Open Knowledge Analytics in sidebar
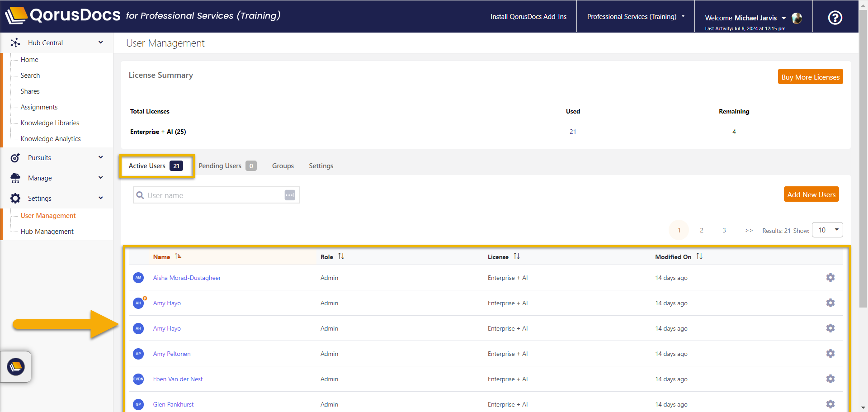 51,139
